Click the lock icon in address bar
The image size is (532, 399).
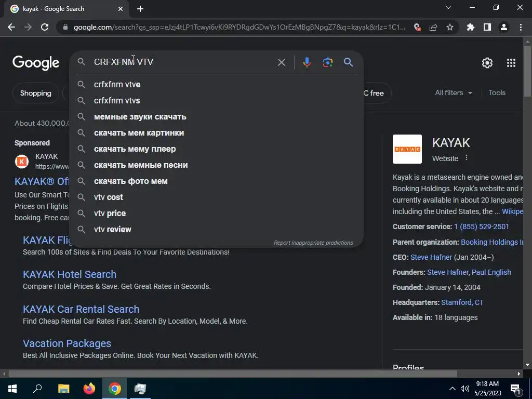(x=65, y=27)
